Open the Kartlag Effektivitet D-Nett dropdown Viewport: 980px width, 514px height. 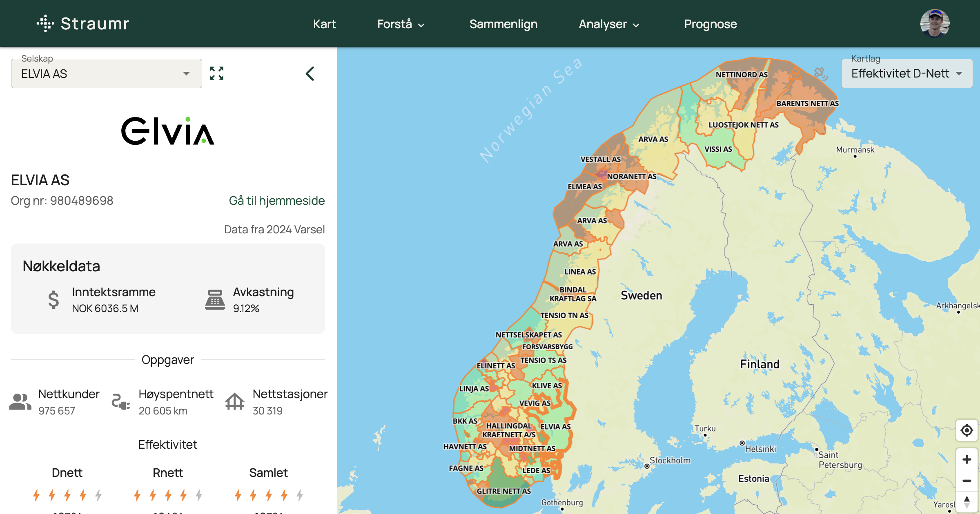point(907,73)
